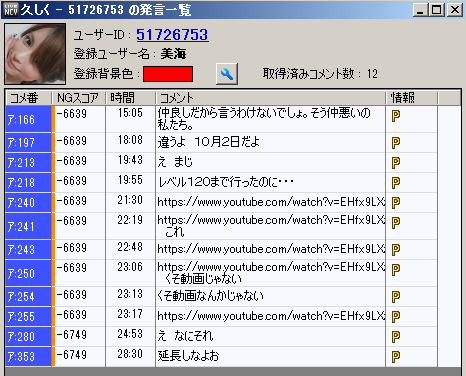Minimize the comment list window
466x376 pixels.
coord(420,10)
